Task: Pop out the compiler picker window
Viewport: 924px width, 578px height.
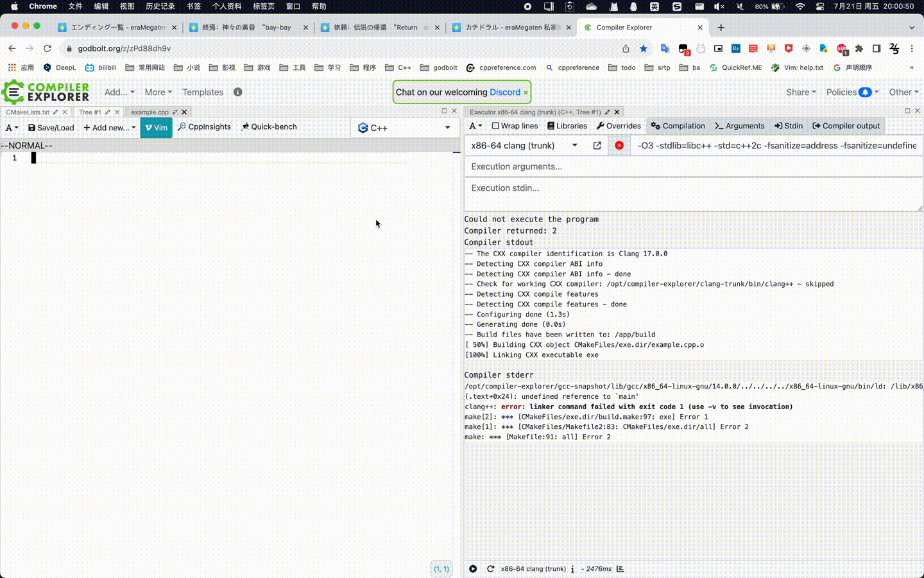Action: 597,146
